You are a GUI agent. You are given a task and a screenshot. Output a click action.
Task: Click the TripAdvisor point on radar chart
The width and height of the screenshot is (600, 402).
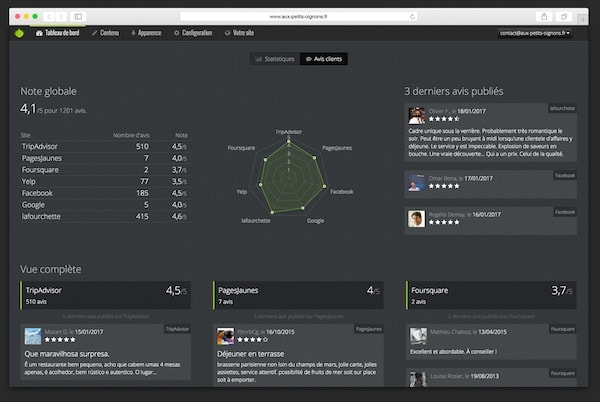pos(289,141)
